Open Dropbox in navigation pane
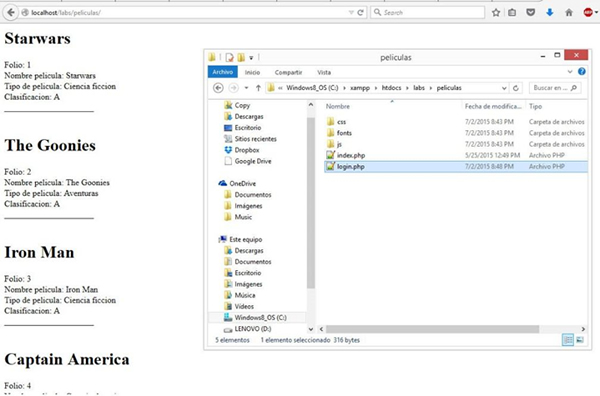 coord(247,150)
